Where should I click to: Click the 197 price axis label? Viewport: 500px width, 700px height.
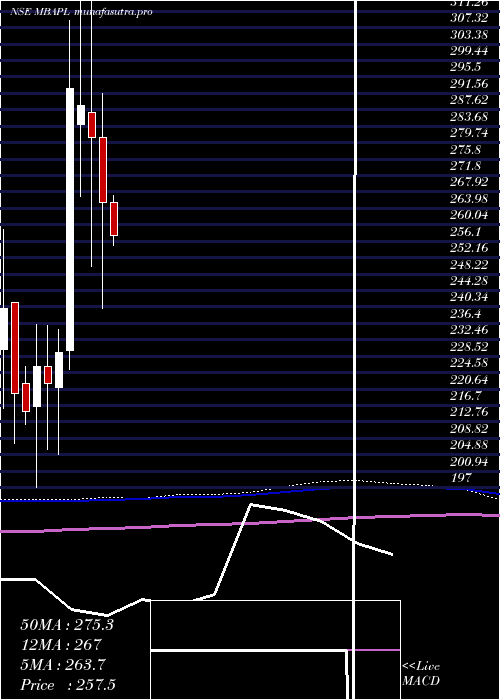coord(461,479)
